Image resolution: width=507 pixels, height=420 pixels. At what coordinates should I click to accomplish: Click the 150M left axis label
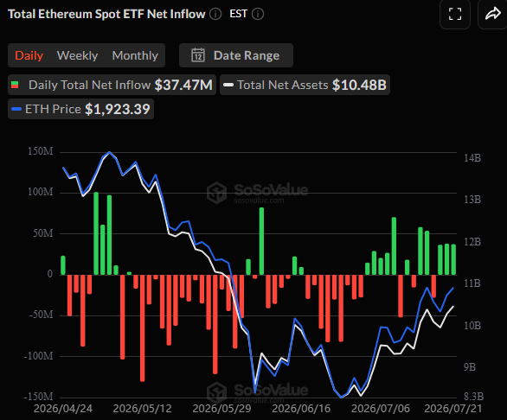point(41,151)
